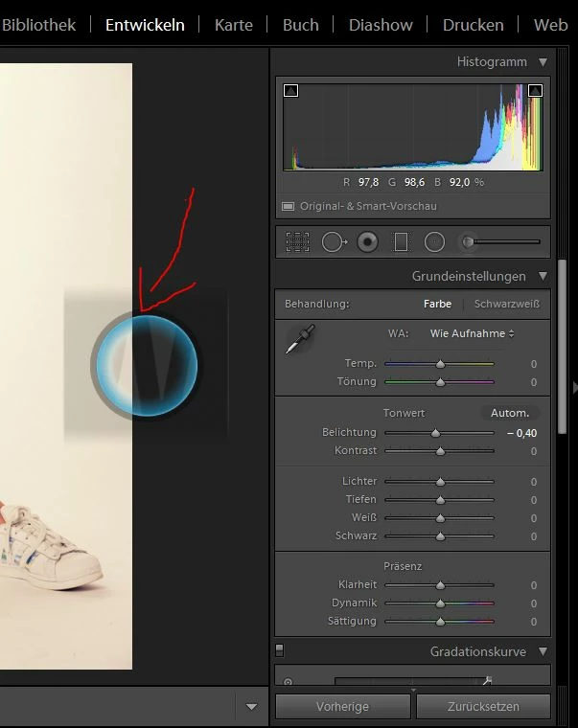
Task: Open the toolbar options dropdown arrow
Action: point(251,707)
